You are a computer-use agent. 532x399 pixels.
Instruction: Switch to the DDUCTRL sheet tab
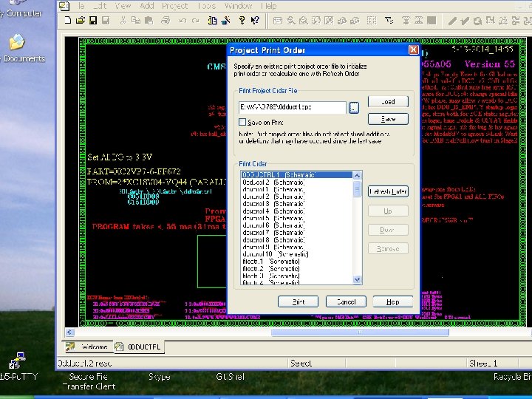pyautogui.click(x=139, y=347)
